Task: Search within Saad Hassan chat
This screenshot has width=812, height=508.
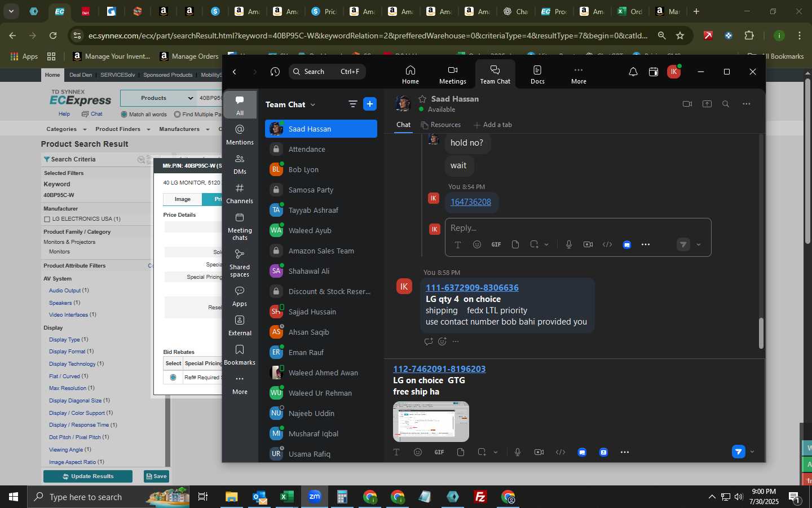Action: click(726, 104)
